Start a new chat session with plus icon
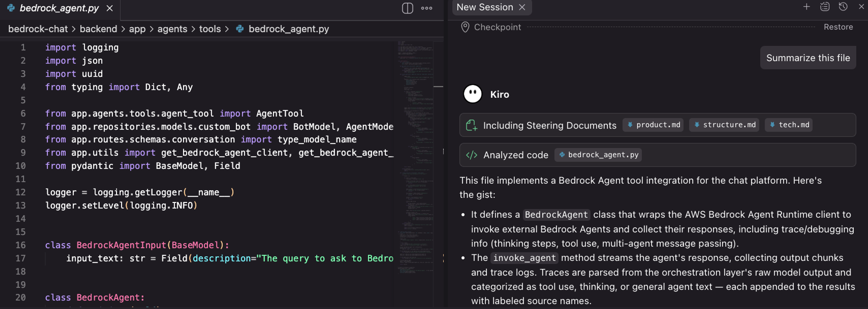 coord(806,7)
